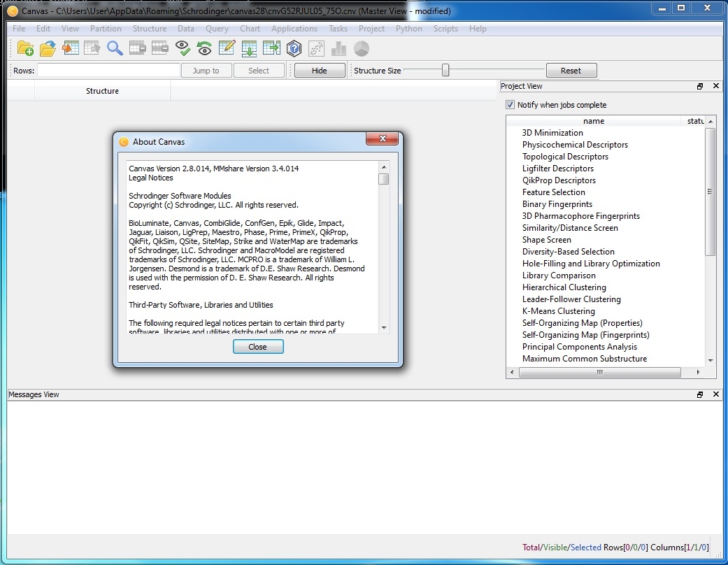
Task: Click the first delete rows toolbar icon
Action: tap(138, 48)
